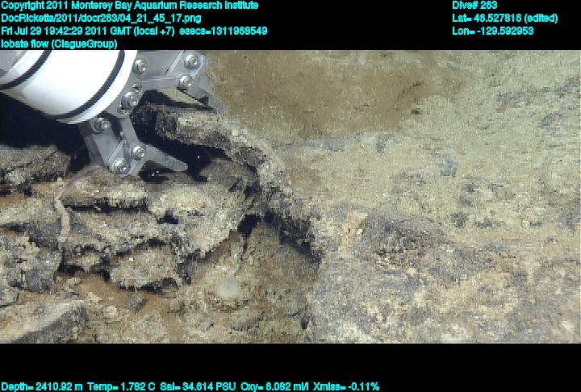Click the esecs=1311968549 value

223,31
